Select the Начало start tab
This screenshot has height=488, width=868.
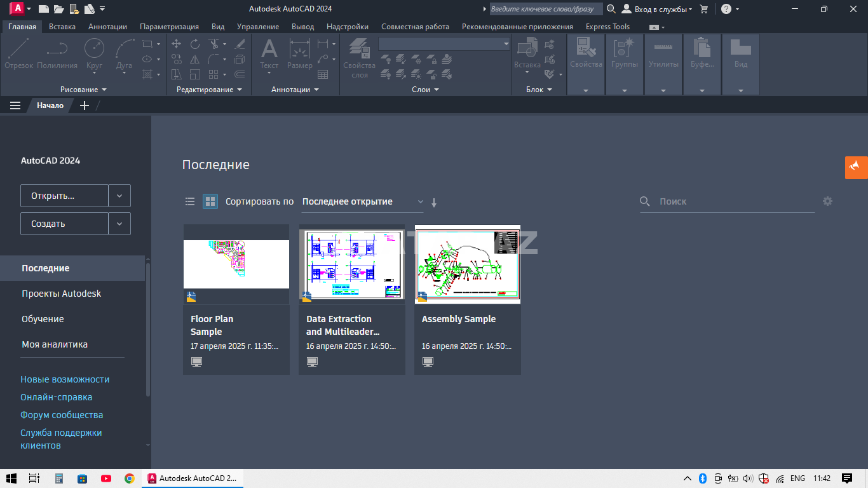[50, 105]
